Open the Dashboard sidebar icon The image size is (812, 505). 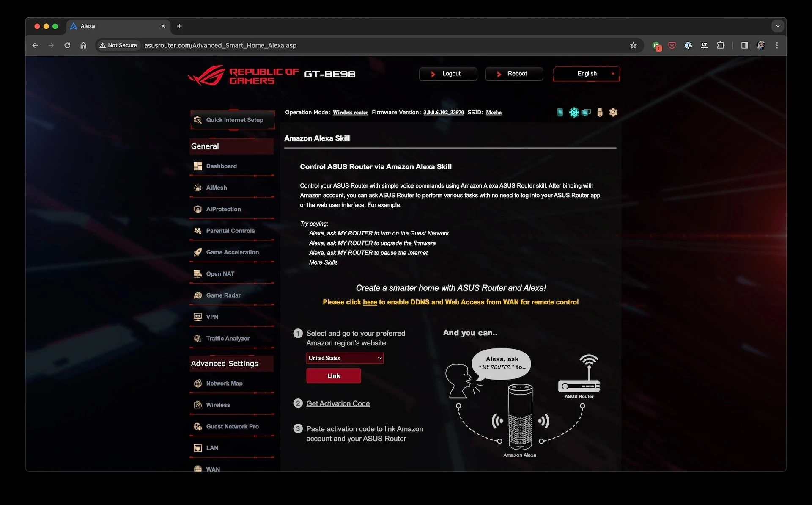click(198, 166)
